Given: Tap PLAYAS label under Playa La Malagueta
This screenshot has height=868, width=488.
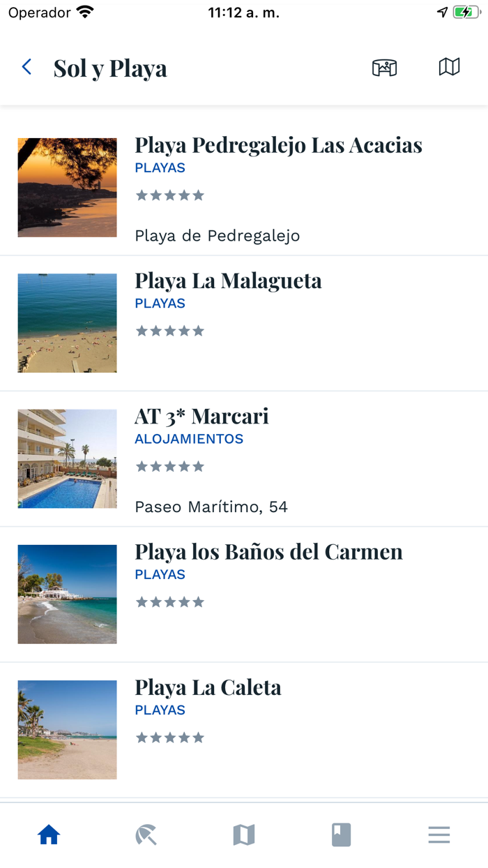Looking at the screenshot, I should pos(160,303).
